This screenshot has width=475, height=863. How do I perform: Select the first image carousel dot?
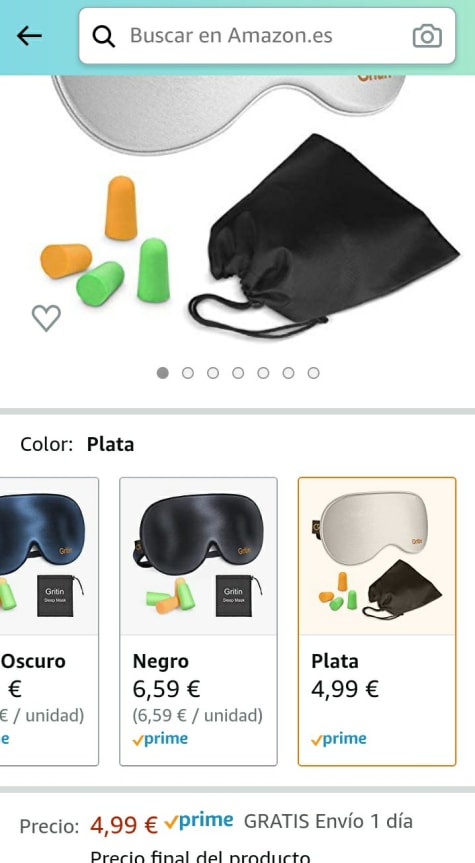pos(162,373)
